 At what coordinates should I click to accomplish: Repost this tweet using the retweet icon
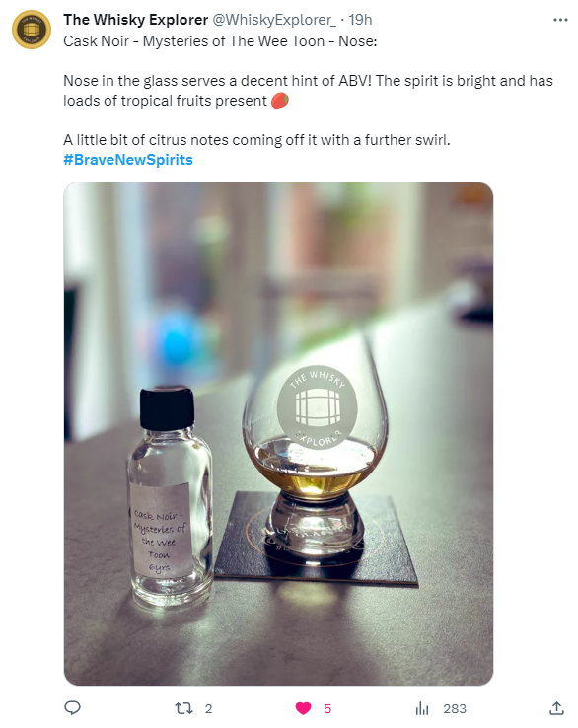coord(183,708)
